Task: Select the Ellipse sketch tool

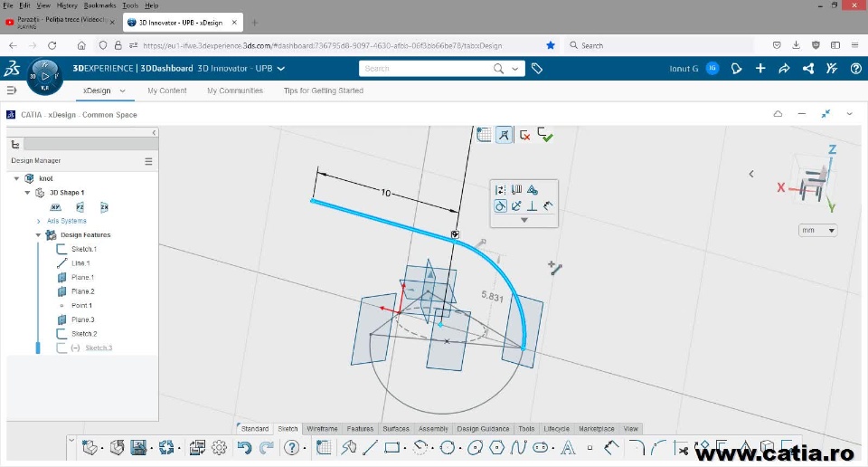Action: click(x=475, y=448)
